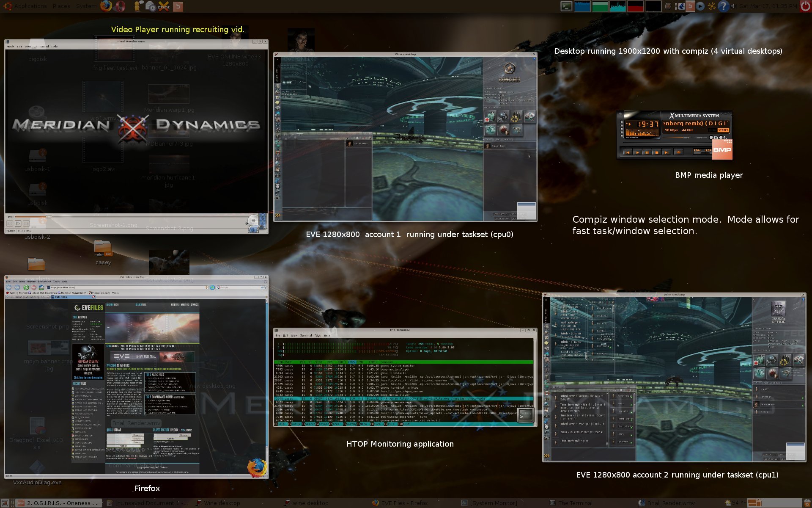Screen dimensions: 812x508
Task: Toggle the PL playlist button
Action: coord(721,138)
